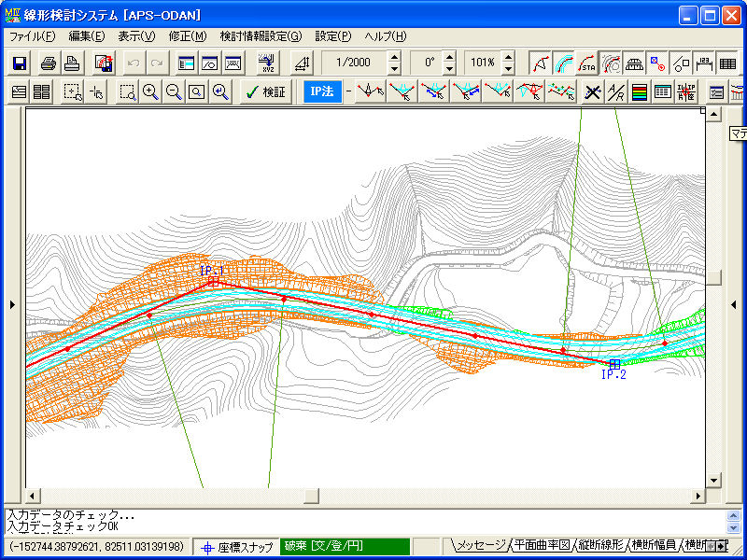Click the Zoom Out magnifier icon
The width and height of the screenshot is (747, 560).
(174, 91)
